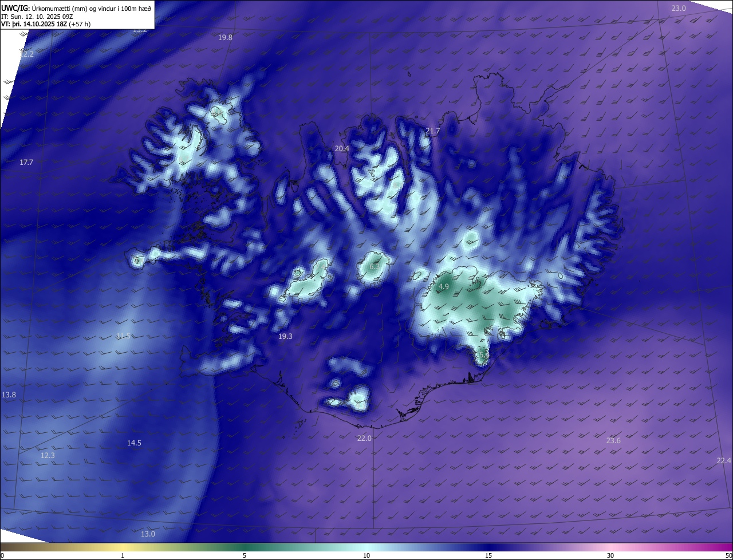Click the 21.7 value label on the map
The height and width of the screenshot is (560, 733).
tap(433, 131)
